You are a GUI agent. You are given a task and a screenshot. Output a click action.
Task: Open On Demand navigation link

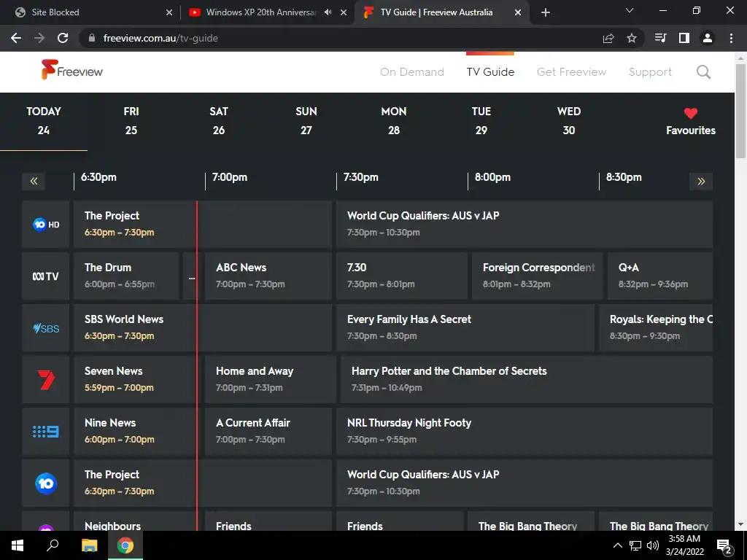point(412,72)
